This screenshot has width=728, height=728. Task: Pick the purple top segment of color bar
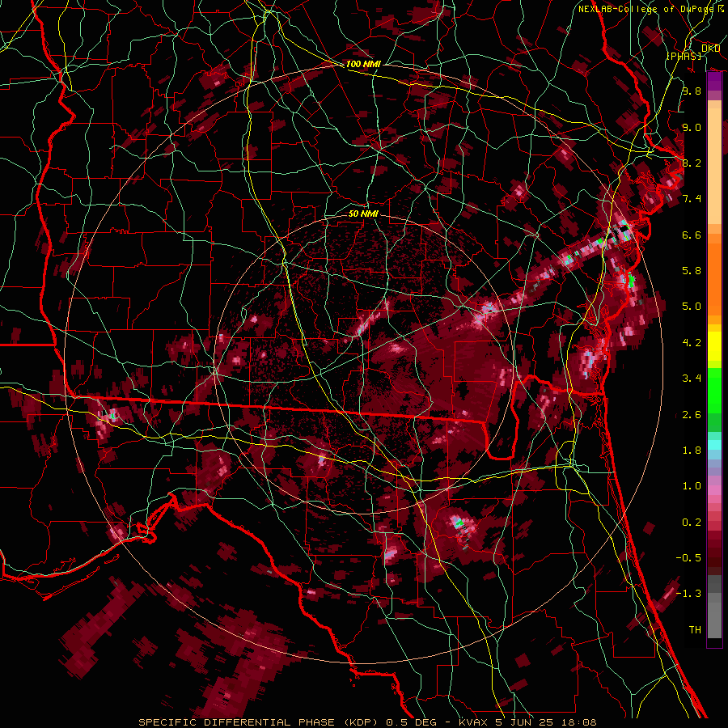coord(714,81)
